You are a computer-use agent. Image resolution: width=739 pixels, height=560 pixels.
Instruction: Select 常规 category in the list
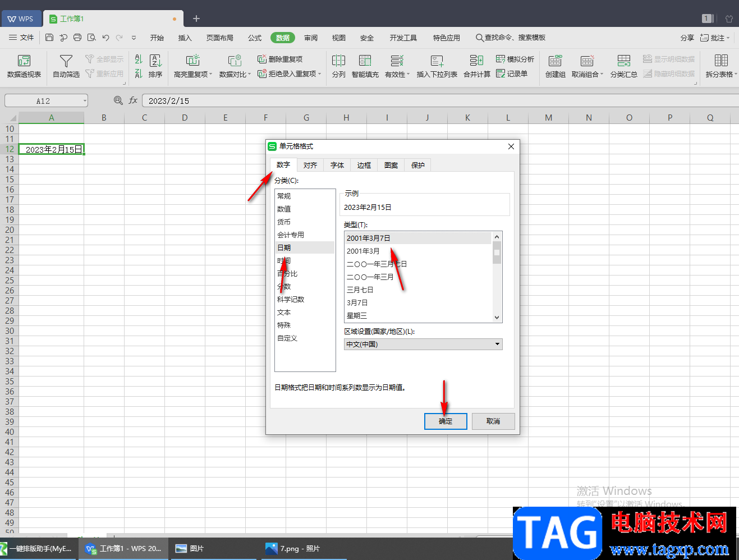305,196
